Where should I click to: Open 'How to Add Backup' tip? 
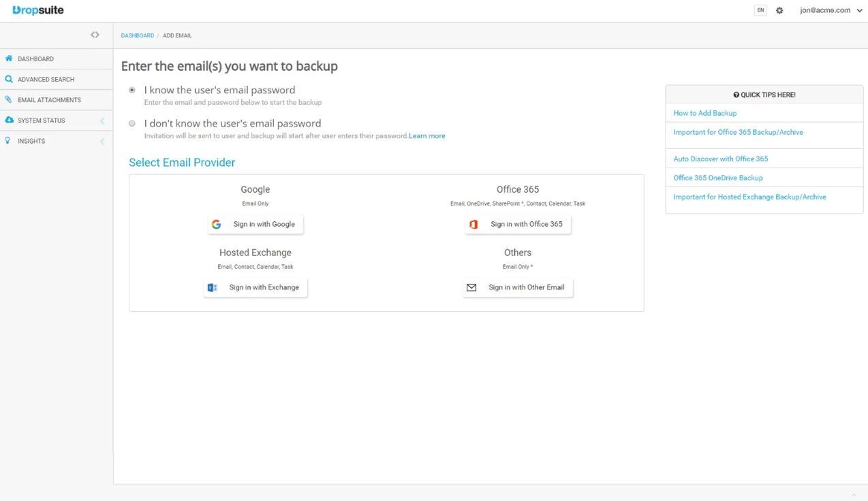(705, 113)
